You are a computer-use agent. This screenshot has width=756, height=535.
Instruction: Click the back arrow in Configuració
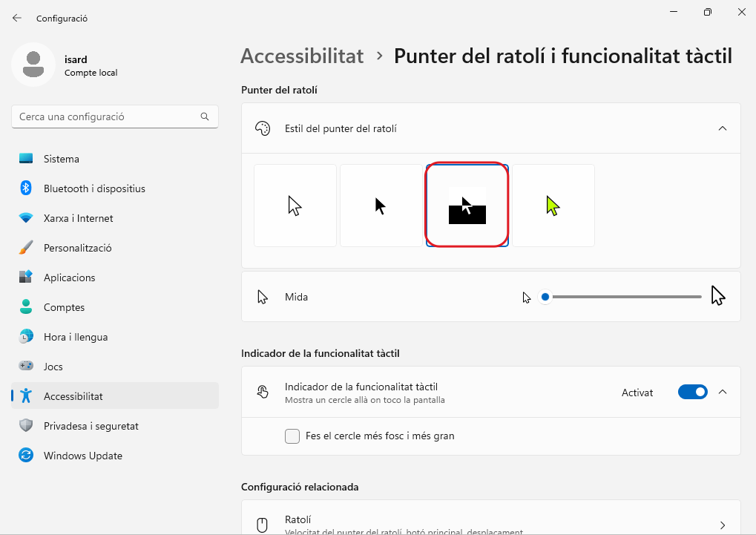(x=17, y=18)
